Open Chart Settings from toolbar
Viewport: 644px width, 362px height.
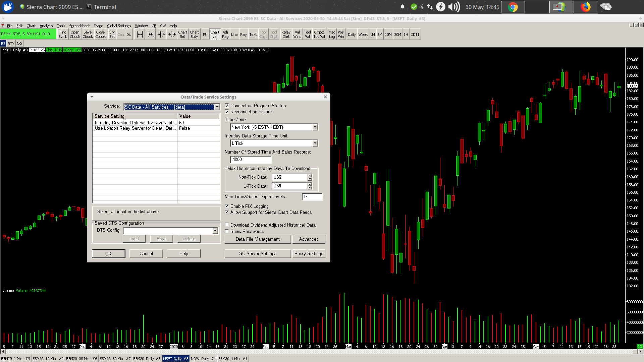[x=182, y=35]
